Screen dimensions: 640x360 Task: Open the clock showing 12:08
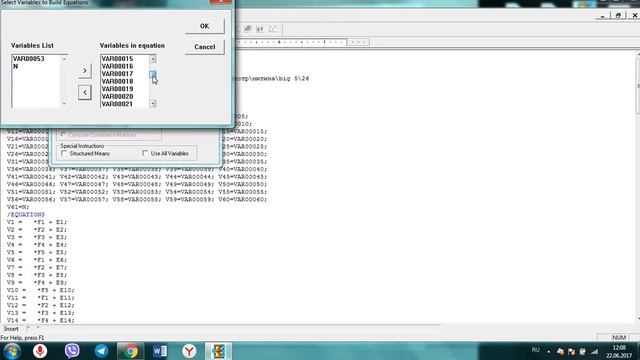619,351
